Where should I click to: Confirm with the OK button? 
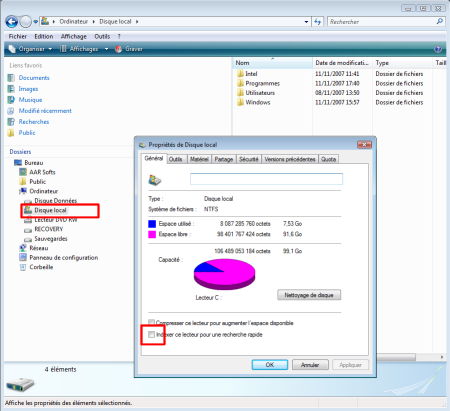pos(270,365)
